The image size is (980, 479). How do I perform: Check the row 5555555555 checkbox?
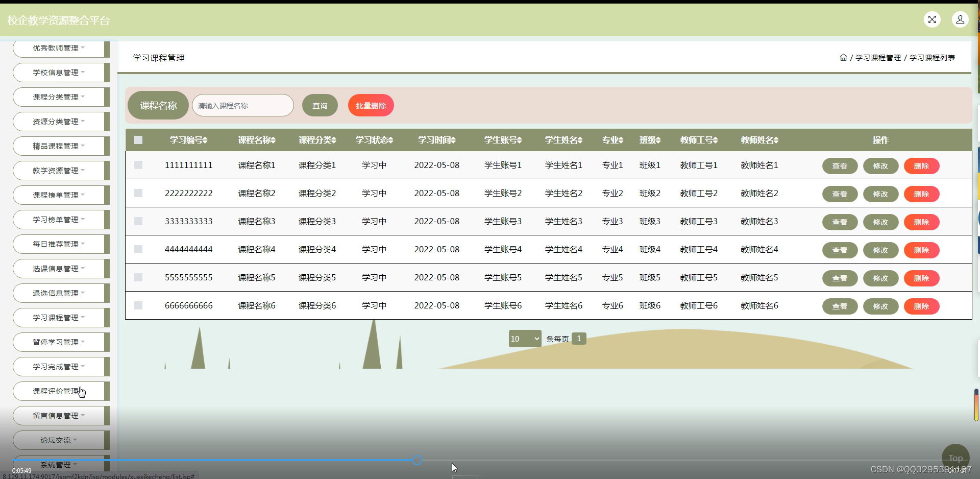(x=138, y=277)
